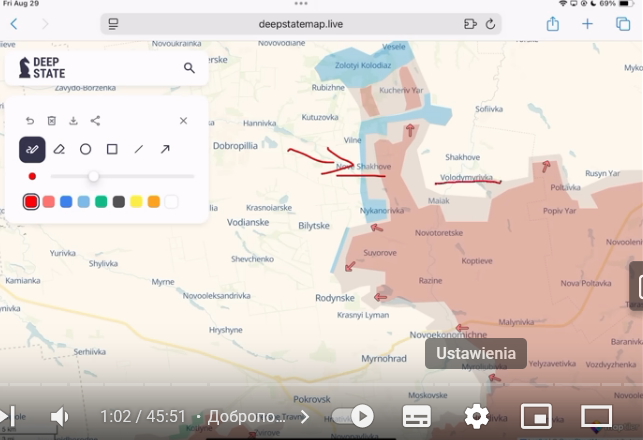Select the eraser tool
643x440 pixels.
click(x=59, y=149)
